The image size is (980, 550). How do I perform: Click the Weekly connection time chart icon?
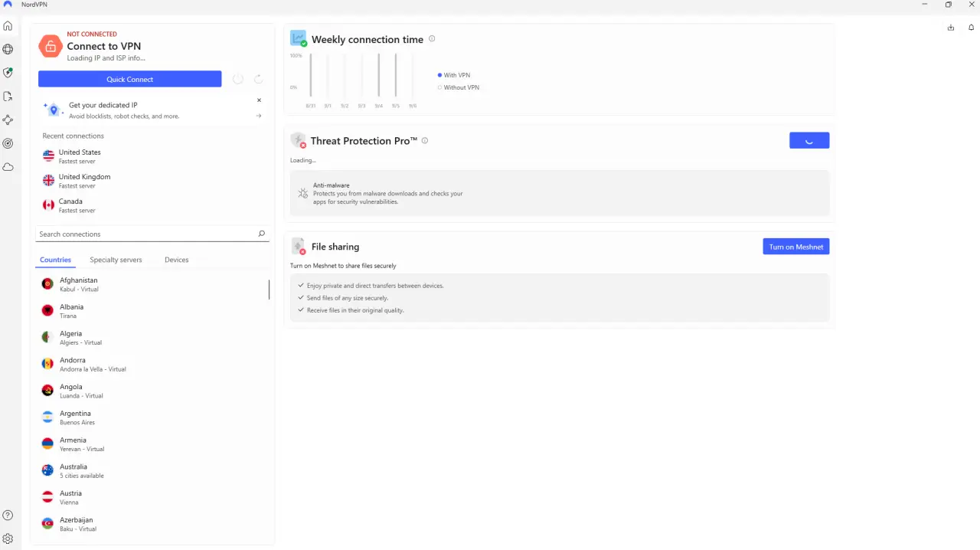tap(299, 38)
